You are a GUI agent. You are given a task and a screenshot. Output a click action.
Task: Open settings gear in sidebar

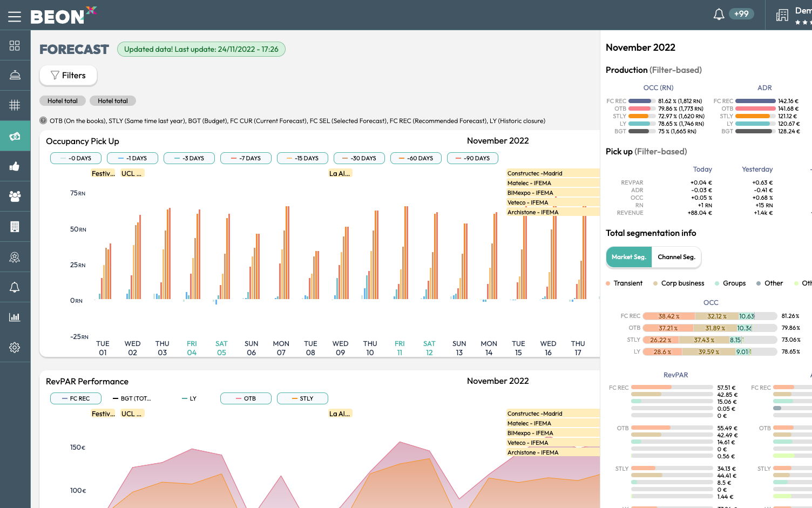[x=15, y=347]
